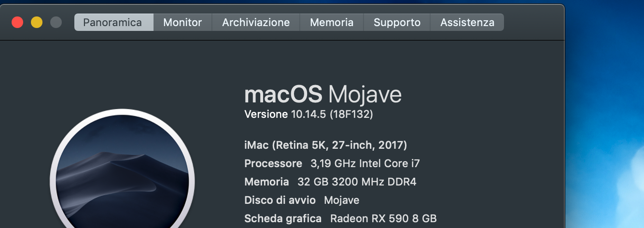Switch to the Panoramica tab

point(113,22)
